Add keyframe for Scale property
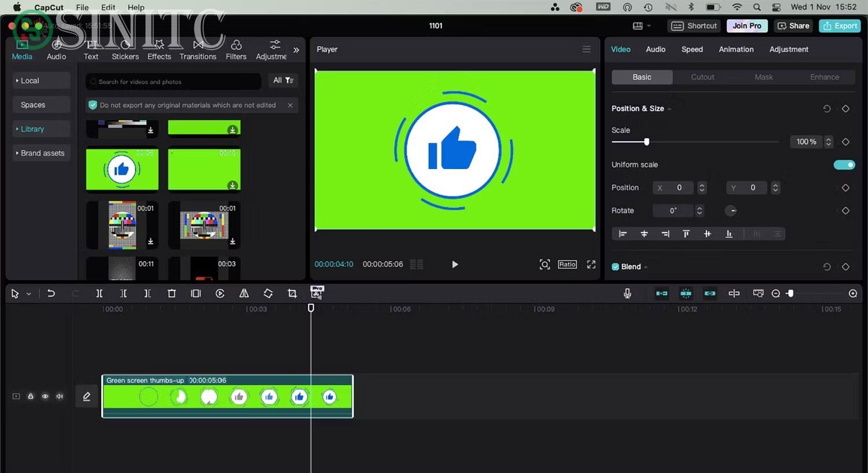This screenshot has width=868, height=473. [x=845, y=142]
